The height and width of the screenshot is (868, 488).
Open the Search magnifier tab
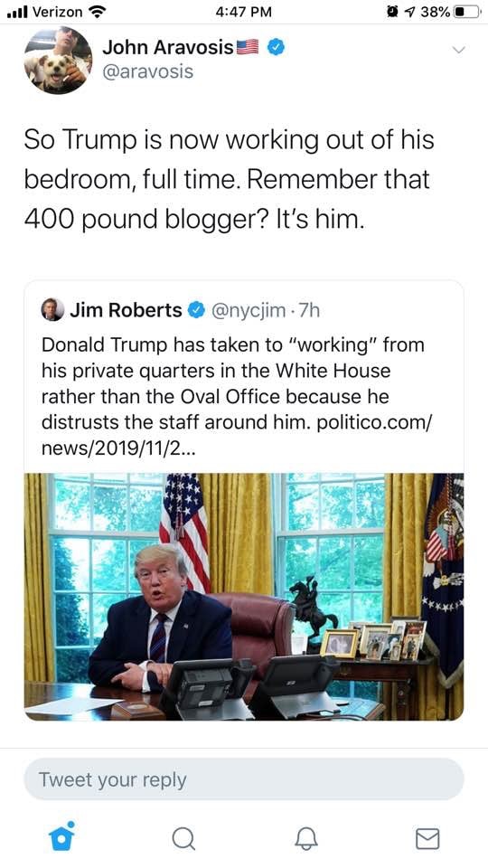point(183,838)
